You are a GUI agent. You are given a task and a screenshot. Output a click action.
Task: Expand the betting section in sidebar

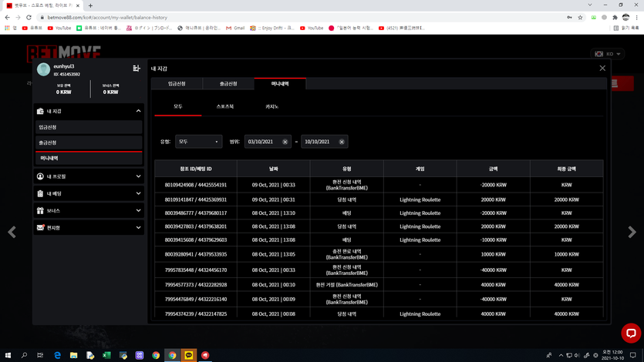click(x=138, y=193)
